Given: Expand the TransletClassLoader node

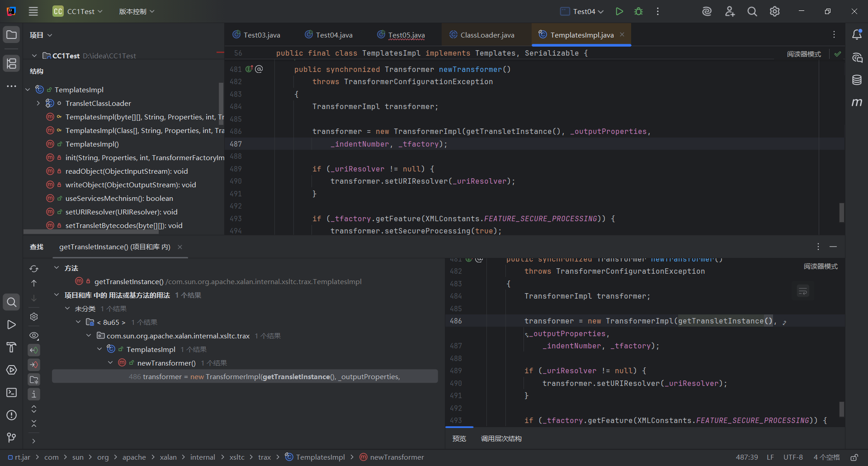Looking at the screenshot, I should pyautogui.click(x=38, y=103).
